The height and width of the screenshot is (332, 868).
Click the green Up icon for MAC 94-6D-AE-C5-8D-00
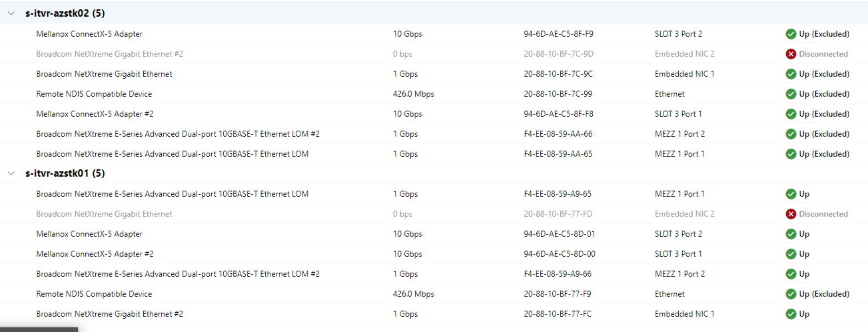coord(791,254)
